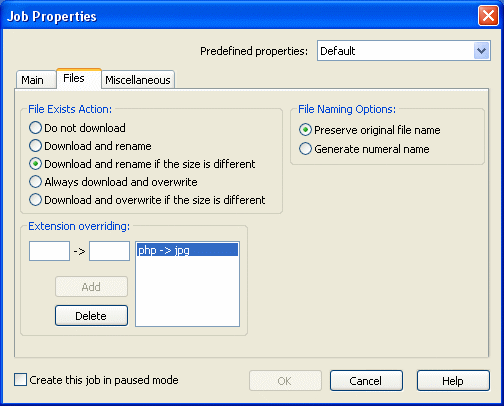
Task: Click the Cancel button
Action: (x=366, y=380)
